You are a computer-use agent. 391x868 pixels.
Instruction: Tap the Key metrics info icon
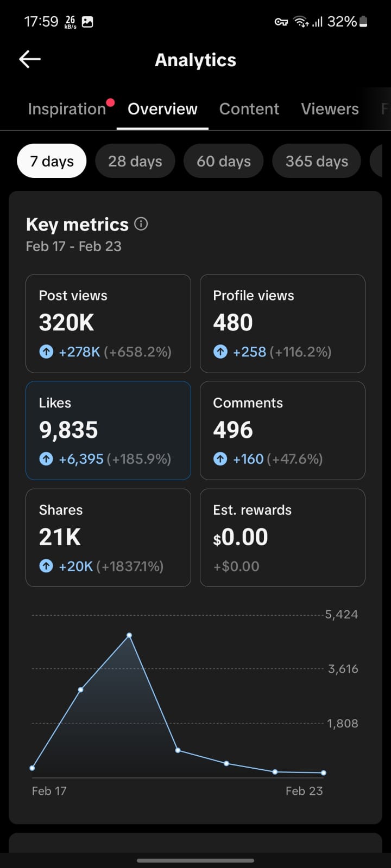click(141, 224)
